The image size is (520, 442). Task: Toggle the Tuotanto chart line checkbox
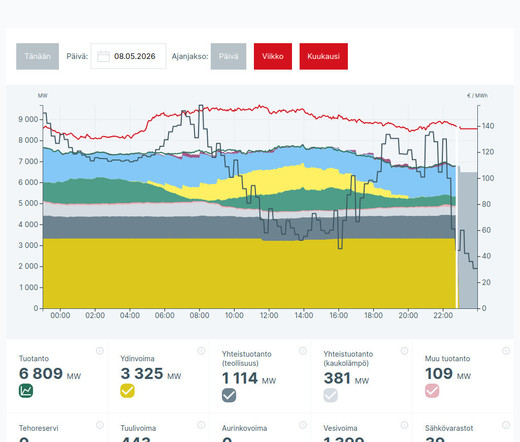coord(26,391)
